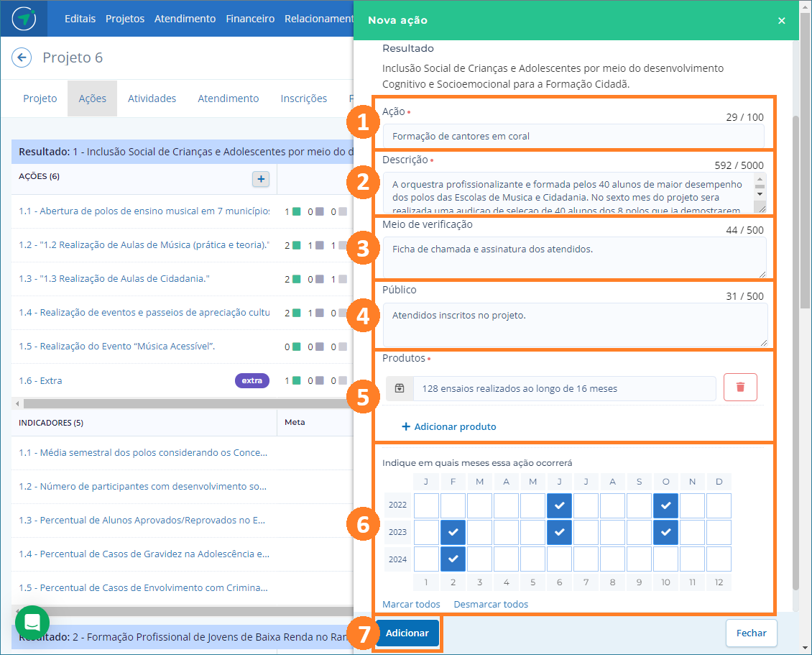Click the Ação text field
This screenshot has height=655, width=812.
[x=573, y=137]
